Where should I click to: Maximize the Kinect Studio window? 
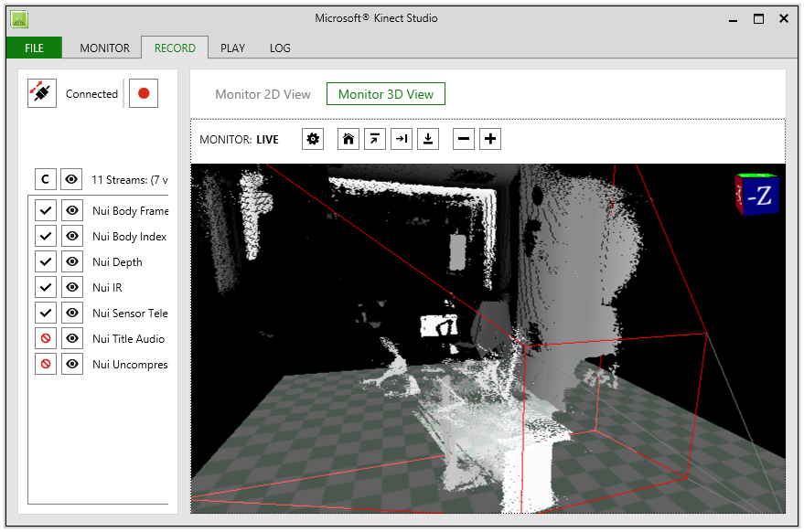[759, 19]
